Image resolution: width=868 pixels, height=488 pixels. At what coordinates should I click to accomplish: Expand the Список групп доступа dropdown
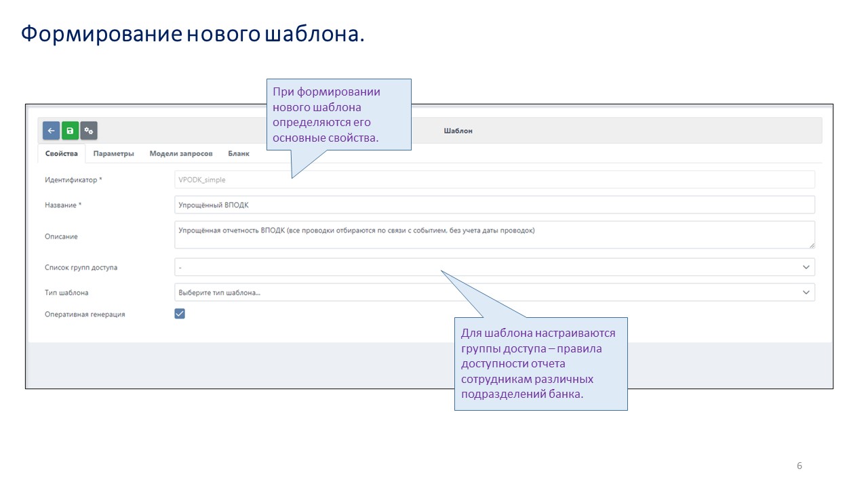pos(494,267)
